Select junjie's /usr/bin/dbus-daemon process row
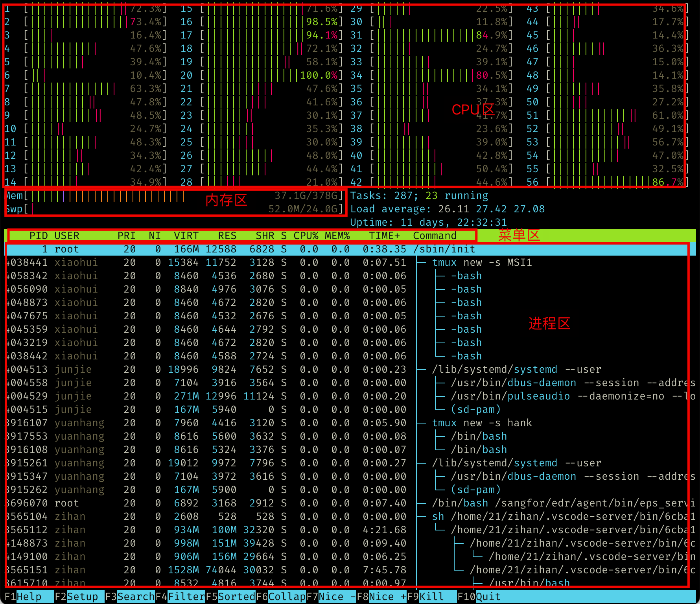This screenshot has height=604, width=700. pyautogui.click(x=350, y=383)
